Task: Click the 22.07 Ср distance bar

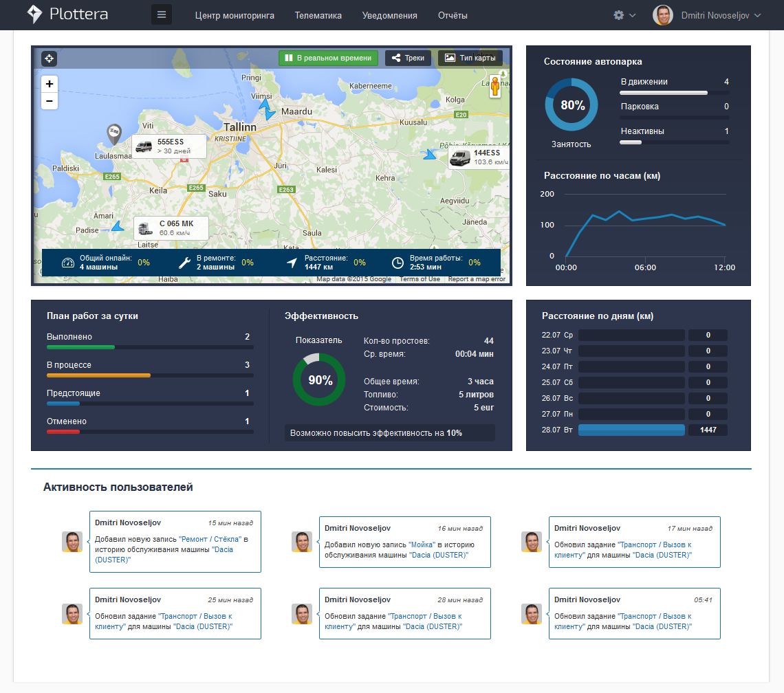Action: [x=631, y=335]
